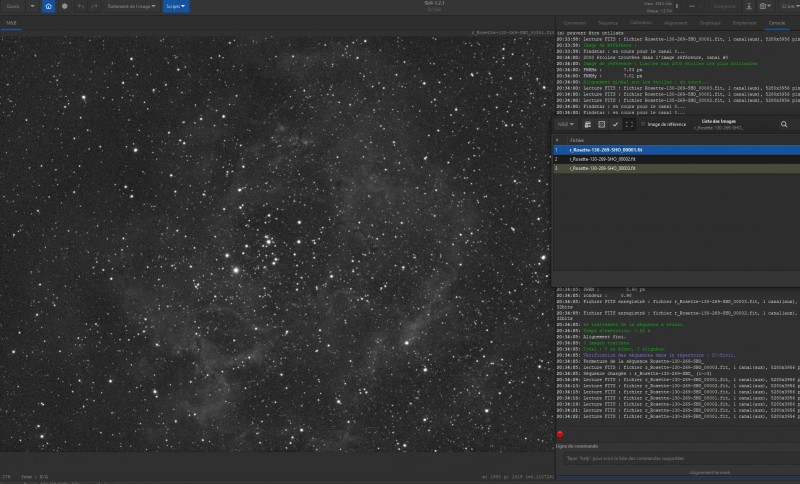
Task: Open the 'Traitement de l'image' menu
Action: 131,6
